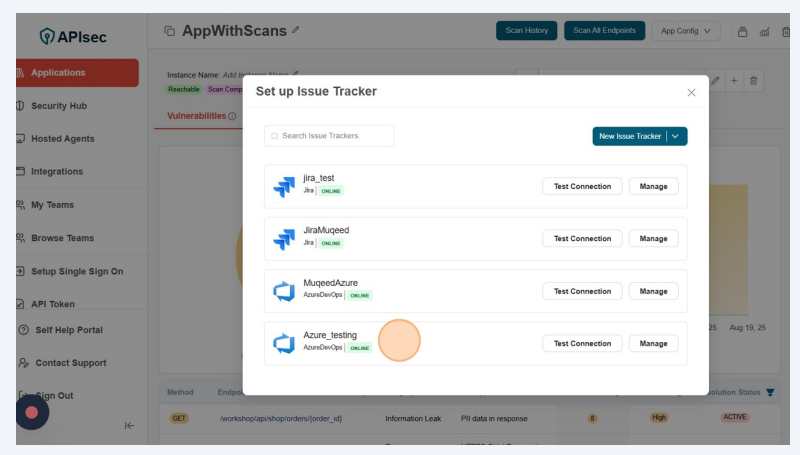Test Connection for jira_test tracker

tap(582, 186)
